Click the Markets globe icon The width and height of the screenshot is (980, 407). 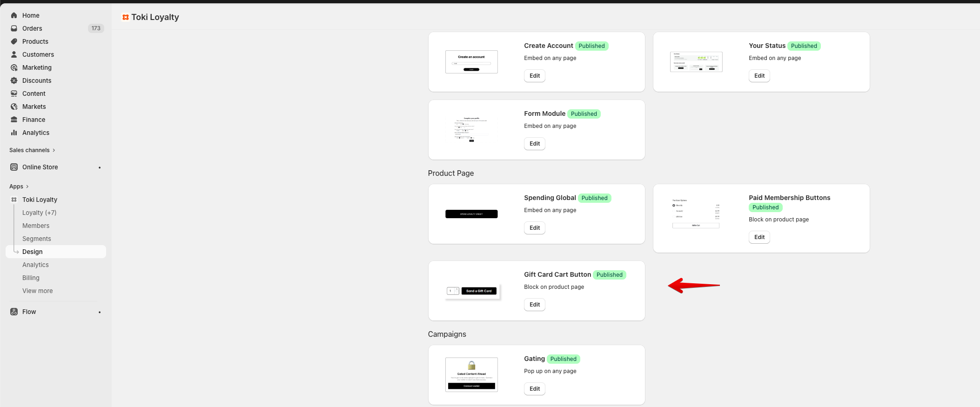pos(14,107)
